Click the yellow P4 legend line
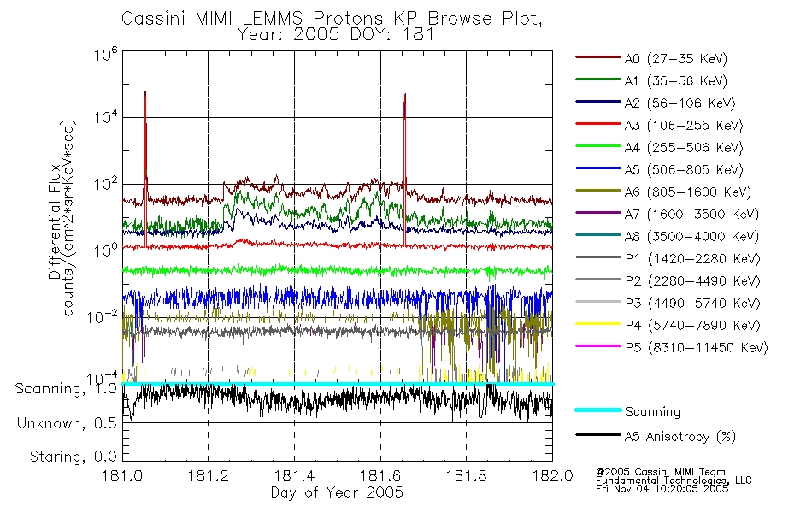The height and width of the screenshot is (513, 812). pyautogui.click(x=598, y=324)
